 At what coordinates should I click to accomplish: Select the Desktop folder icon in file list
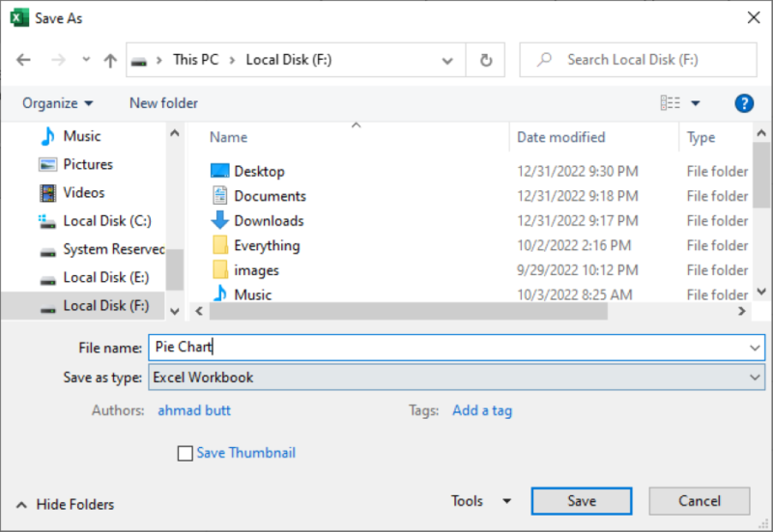pos(220,171)
